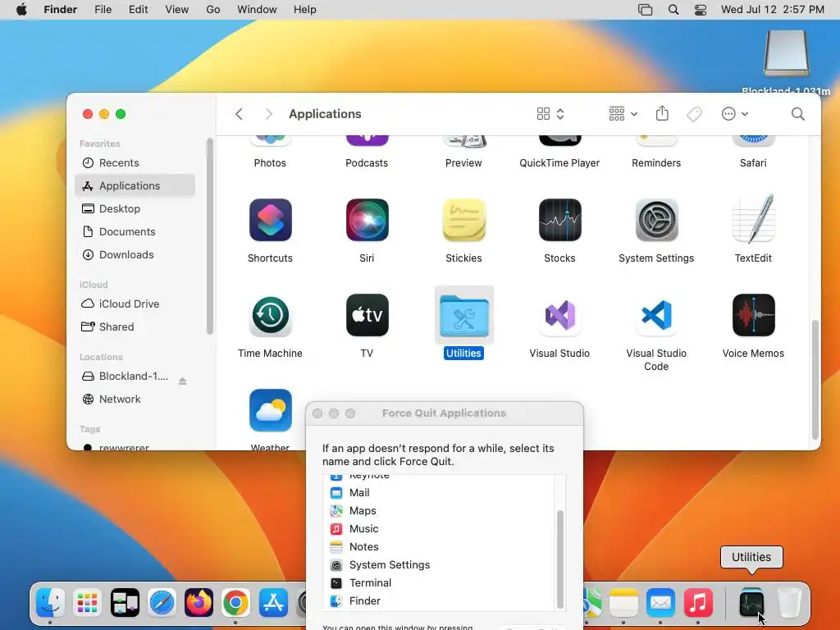The image size is (840, 630).
Task: Open the icon view switcher dropdown
Action: click(550, 114)
